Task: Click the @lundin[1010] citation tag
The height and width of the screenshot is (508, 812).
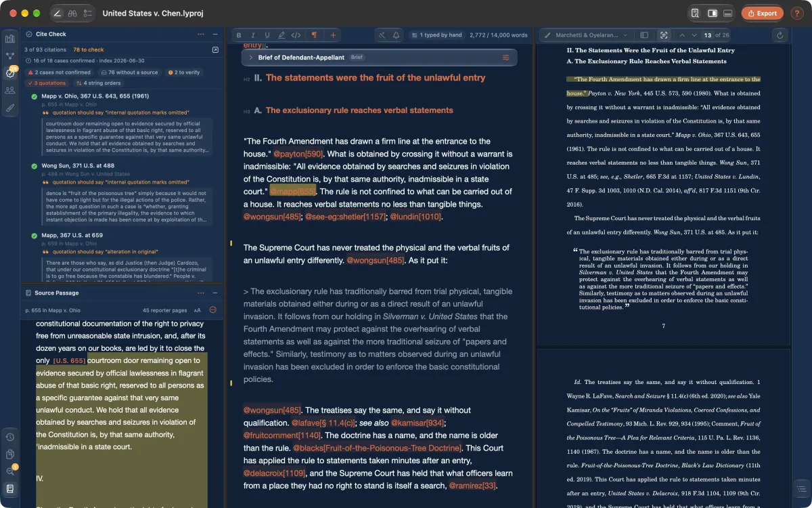Action: point(415,217)
